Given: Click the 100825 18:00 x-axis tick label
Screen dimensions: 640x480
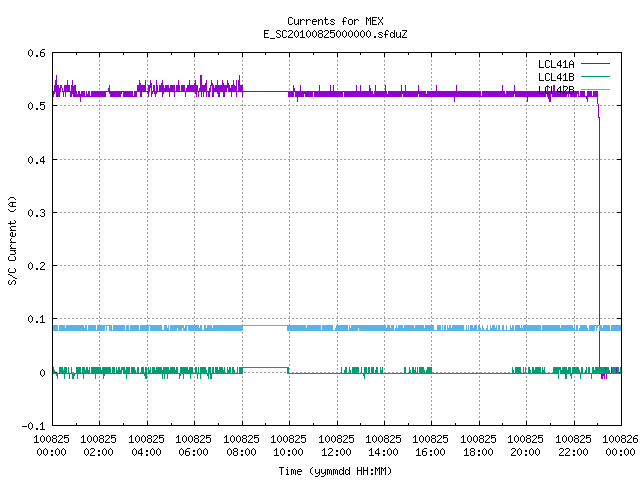Looking at the screenshot, I should pos(478,446).
